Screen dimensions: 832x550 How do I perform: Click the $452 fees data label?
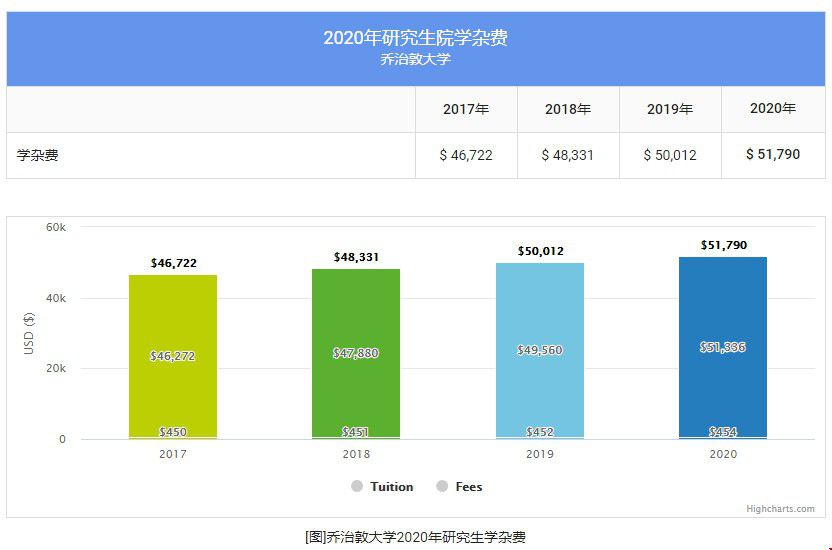pyautogui.click(x=540, y=432)
